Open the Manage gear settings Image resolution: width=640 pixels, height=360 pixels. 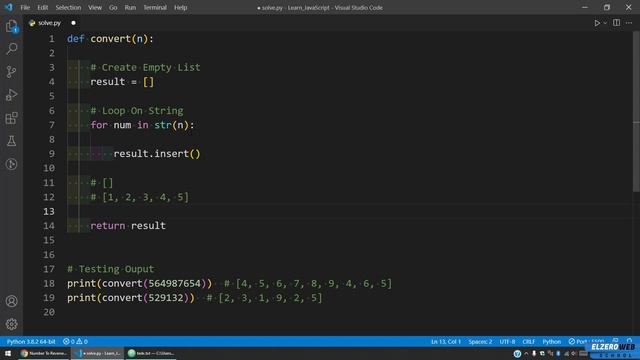(x=11, y=324)
